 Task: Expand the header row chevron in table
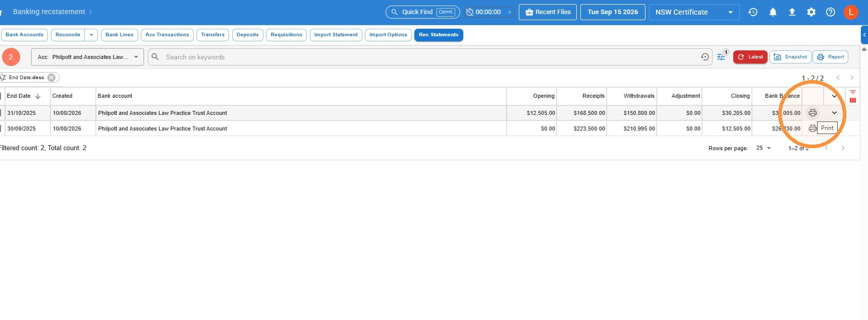(x=834, y=96)
